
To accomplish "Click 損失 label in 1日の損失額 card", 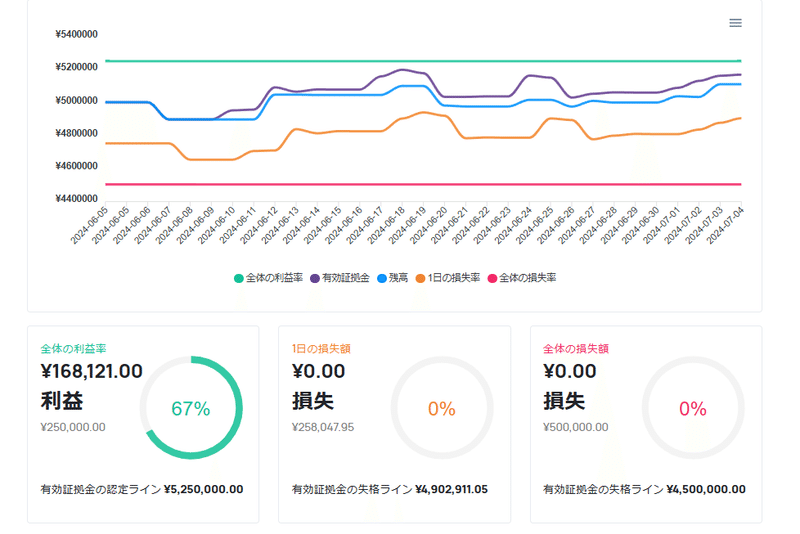I will coord(313,401).
